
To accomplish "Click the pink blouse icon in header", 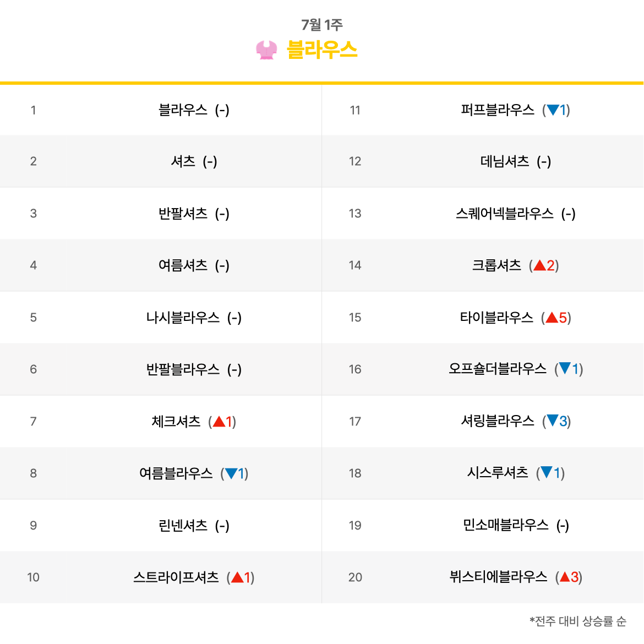I will (266, 50).
